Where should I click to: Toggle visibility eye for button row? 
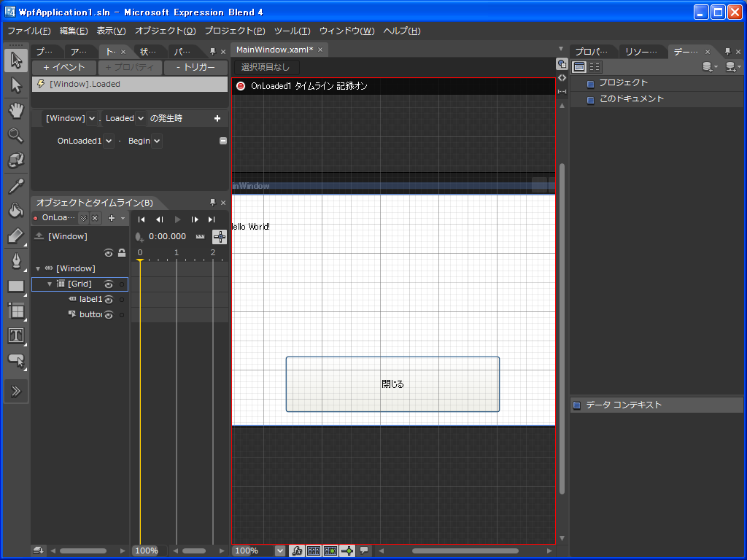(x=109, y=315)
